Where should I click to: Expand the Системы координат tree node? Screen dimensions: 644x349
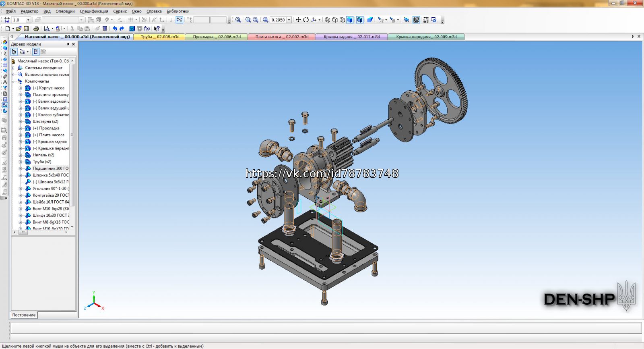[13, 68]
